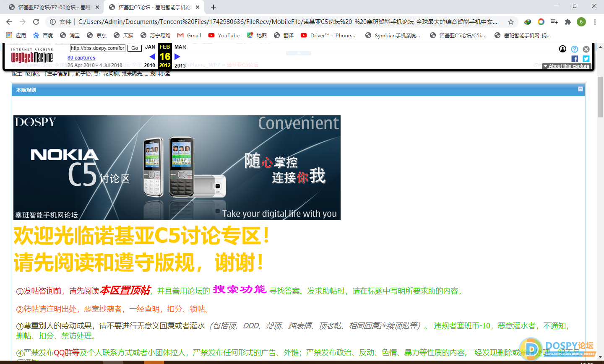The width and height of the screenshot is (604, 364).
Task: Click the 欢迎光临诺基亚C5讨论专区 heading
Action: pos(142,236)
